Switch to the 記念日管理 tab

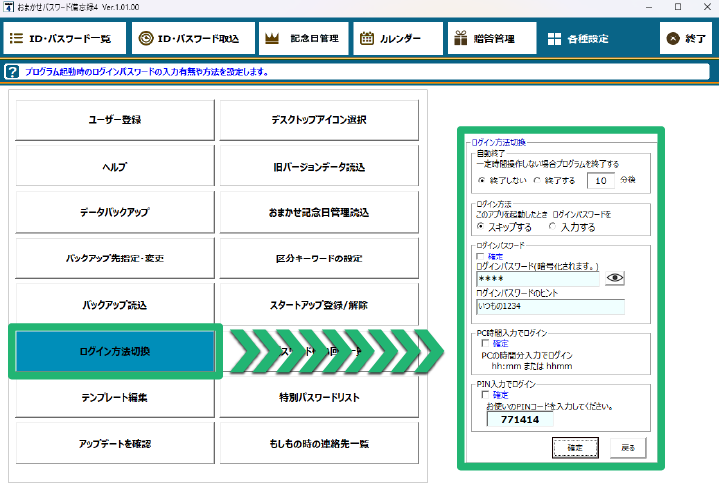pyautogui.click(x=304, y=38)
